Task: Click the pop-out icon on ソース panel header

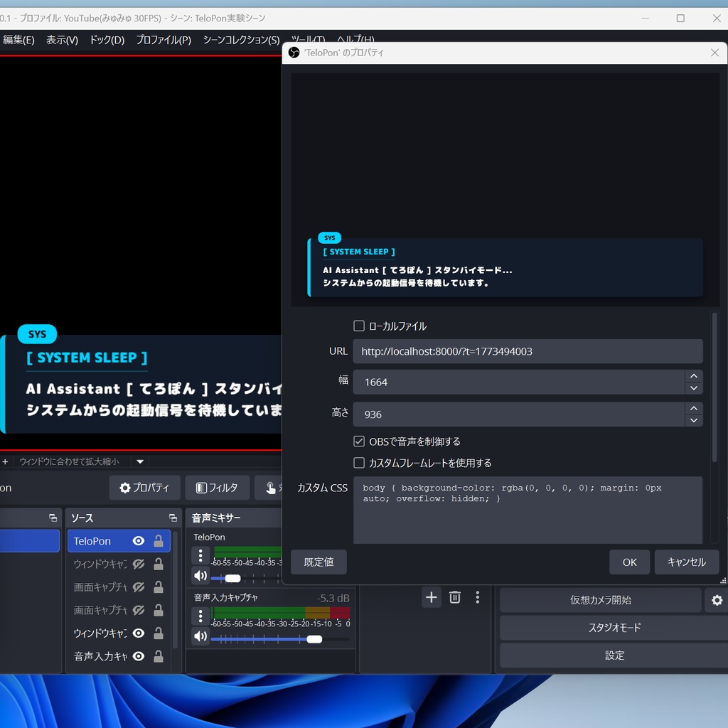Action: pos(172,517)
